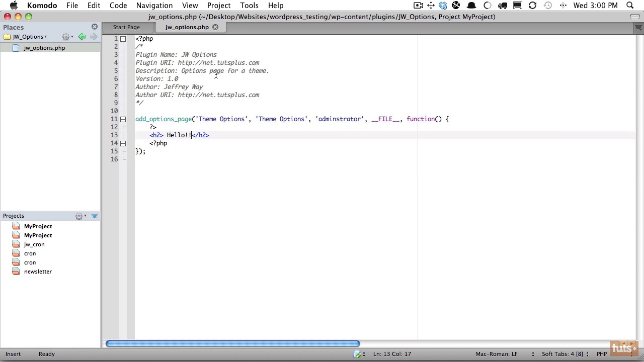Open the Time Machine menu bar icon
The width and height of the screenshot is (644, 362).
coord(548,6)
